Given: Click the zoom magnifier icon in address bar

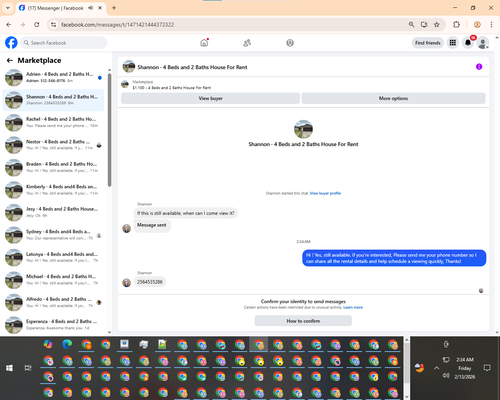Looking at the screenshot, I should [x=411, y=25].
